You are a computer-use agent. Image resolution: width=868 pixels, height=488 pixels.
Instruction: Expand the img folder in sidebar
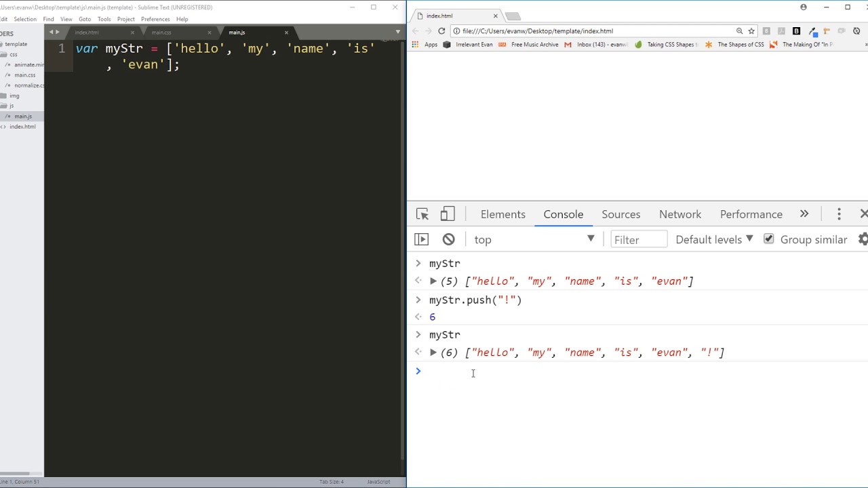click(x=14, y=96)
